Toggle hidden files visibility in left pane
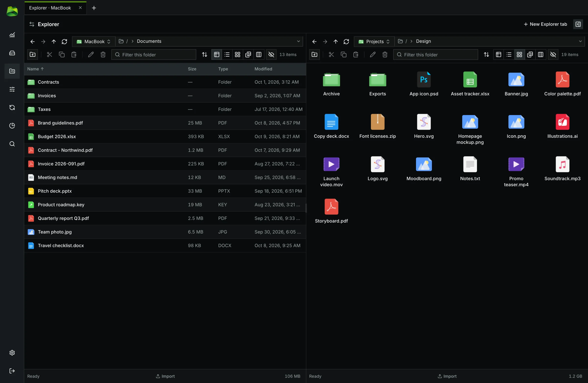Image resolution: width=588 pixels, height=383 pixels. click(x=271, y=55)
